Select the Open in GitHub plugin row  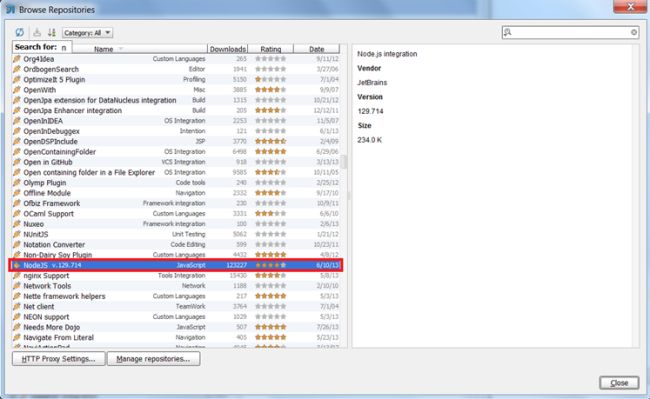pos(176,162)
